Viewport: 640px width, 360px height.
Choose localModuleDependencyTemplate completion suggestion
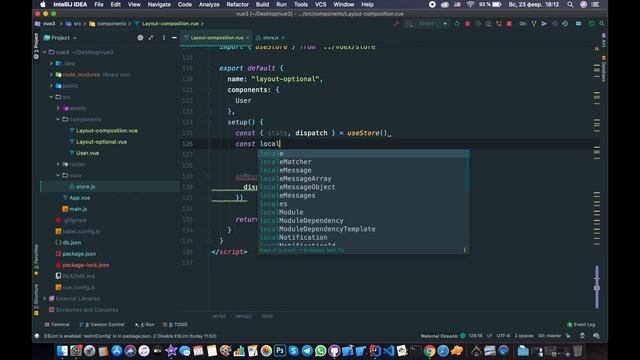[363, 229]
